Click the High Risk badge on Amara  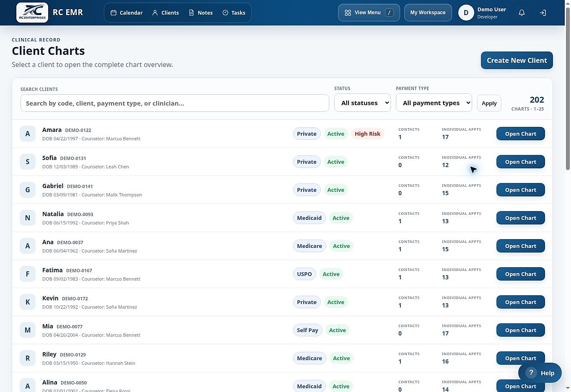coord(367,134)
